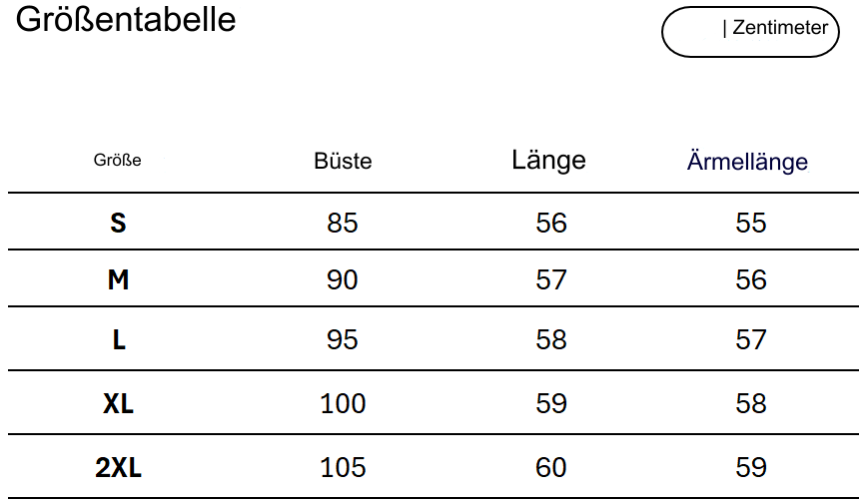859x504 pixels.
Task: Open the Ärmellänge column link
Action: pos(747,162)
